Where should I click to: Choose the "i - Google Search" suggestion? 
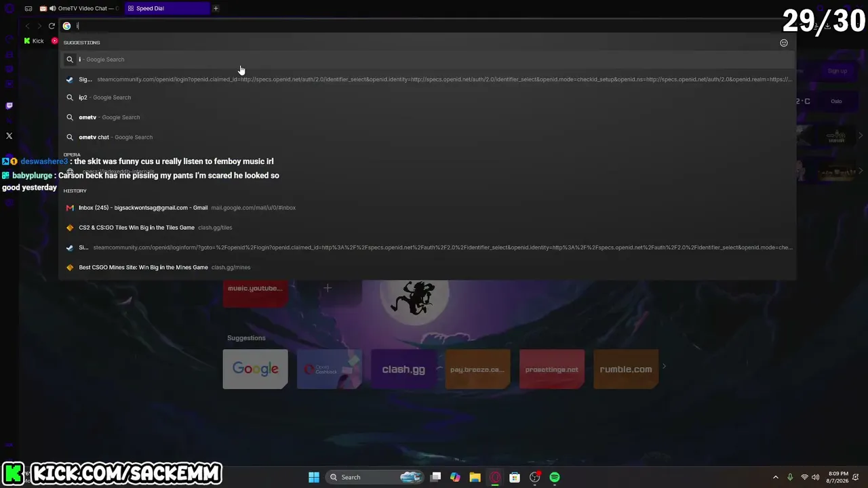click(427, 60)
